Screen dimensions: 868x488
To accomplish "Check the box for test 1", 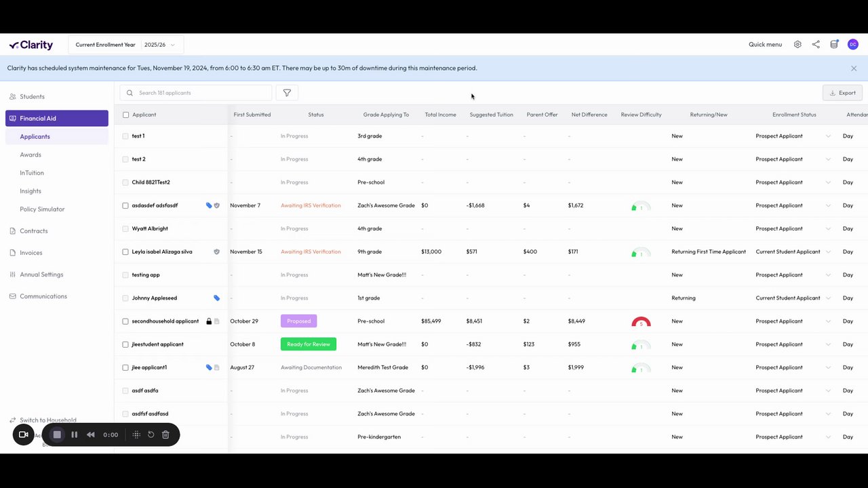I will pos(125,136).
